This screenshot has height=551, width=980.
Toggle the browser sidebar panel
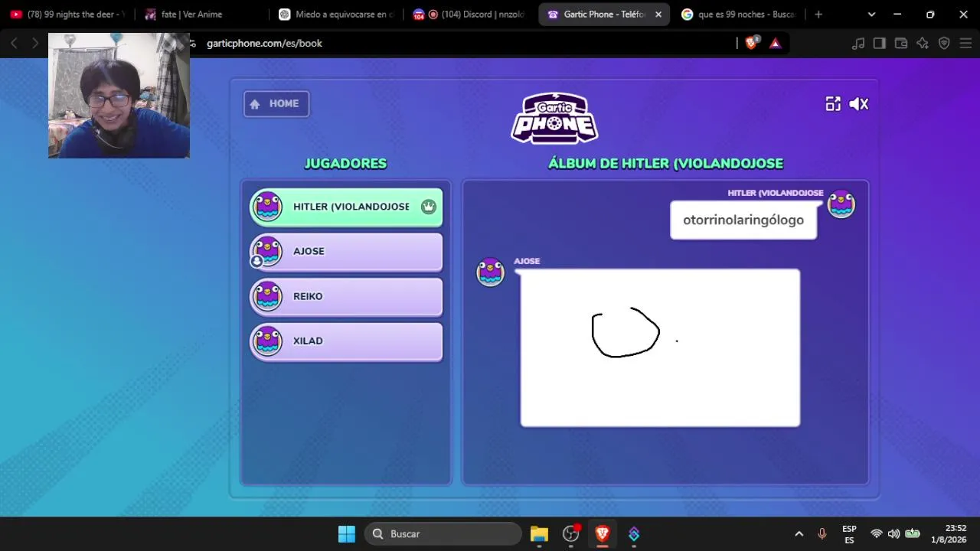[x=880, y=44]
